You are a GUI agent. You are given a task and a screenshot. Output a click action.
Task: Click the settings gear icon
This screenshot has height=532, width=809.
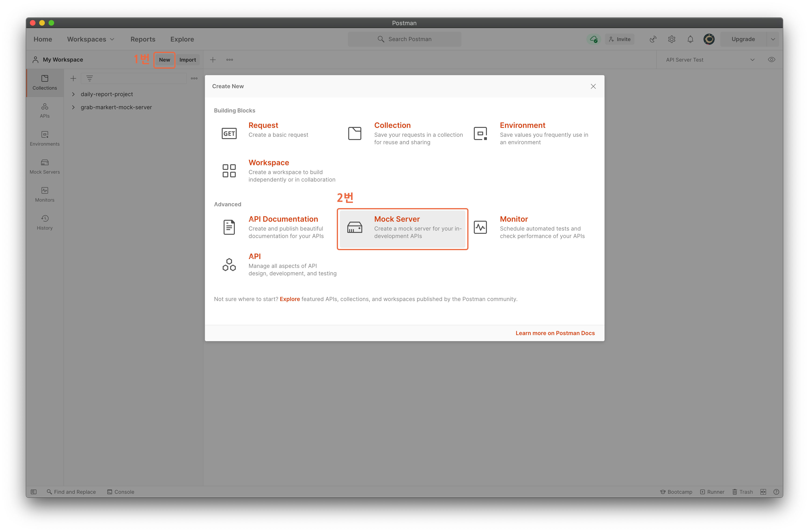pyautogui.click(x=671, y=39)
